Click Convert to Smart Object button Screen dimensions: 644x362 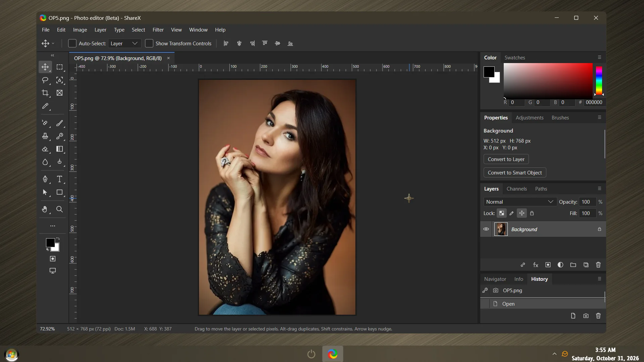pyautogui.click(x=515, y=172)
